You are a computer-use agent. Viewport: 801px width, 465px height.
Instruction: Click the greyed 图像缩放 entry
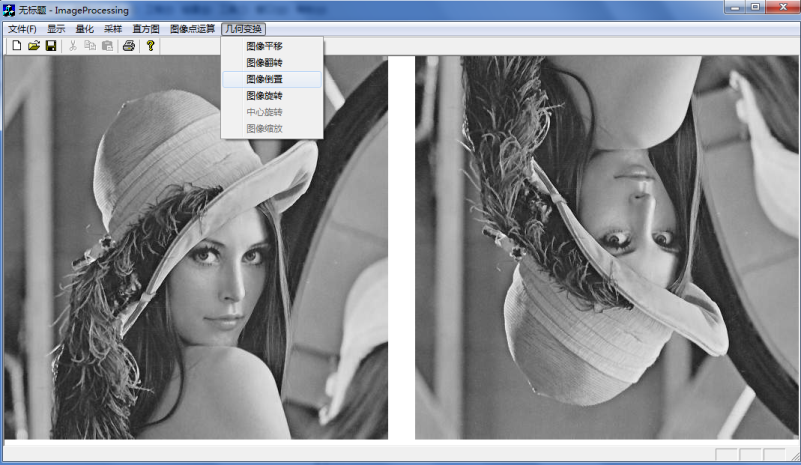(x=272, y=128)
